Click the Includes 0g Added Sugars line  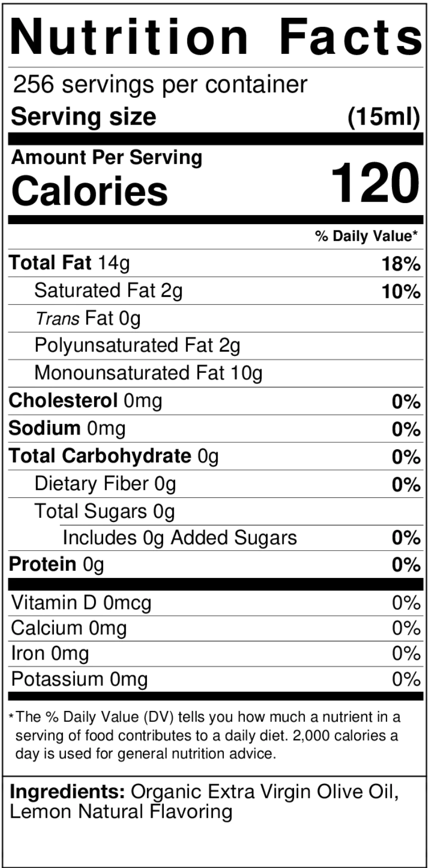[x=179, y=538]
